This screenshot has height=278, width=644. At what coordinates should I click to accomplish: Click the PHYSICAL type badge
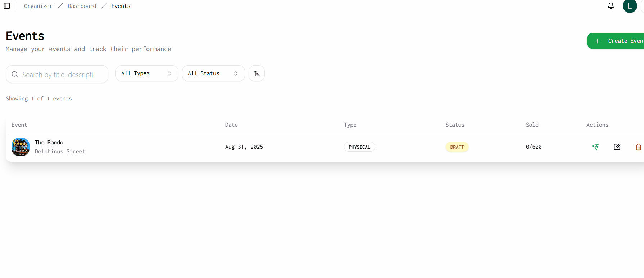[359, 147]
